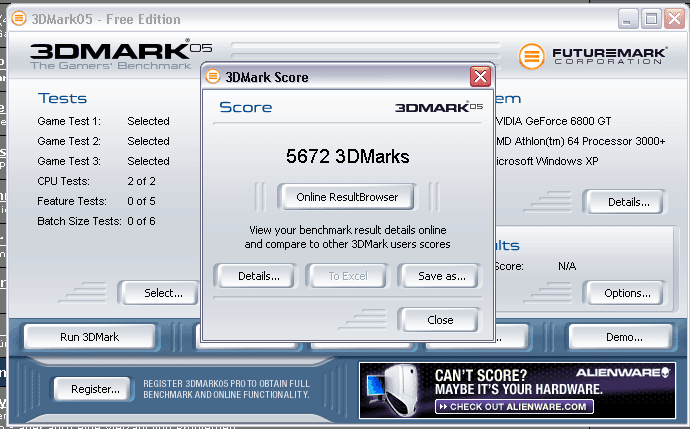Click the Tests section heading

point(62,98)
